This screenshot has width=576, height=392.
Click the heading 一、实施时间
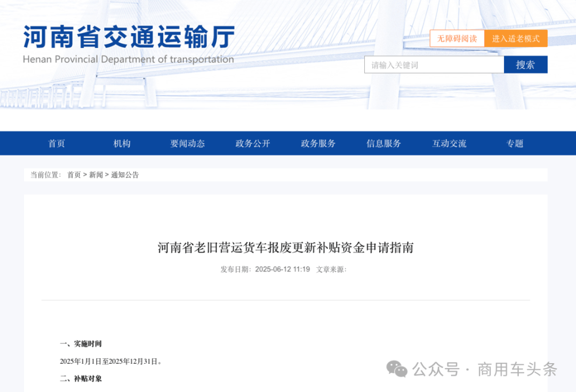pyautogui.click(x=81, y=344)
